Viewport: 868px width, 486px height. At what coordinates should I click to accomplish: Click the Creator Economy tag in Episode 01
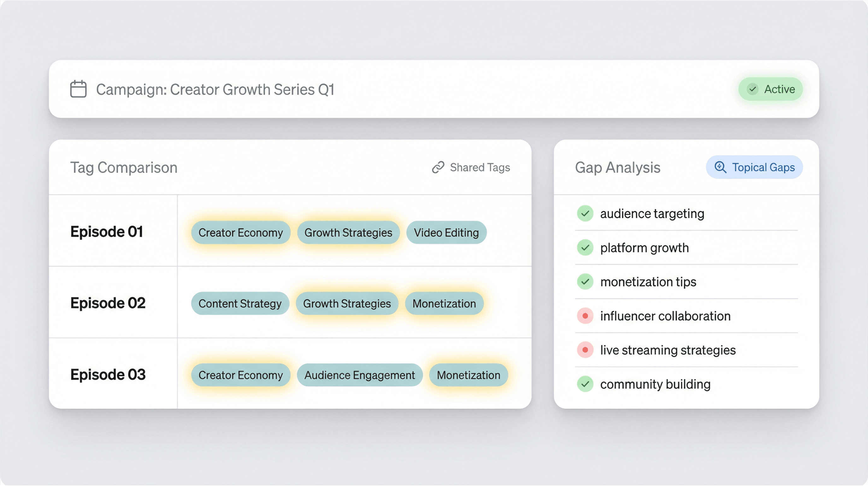point(241,233)
